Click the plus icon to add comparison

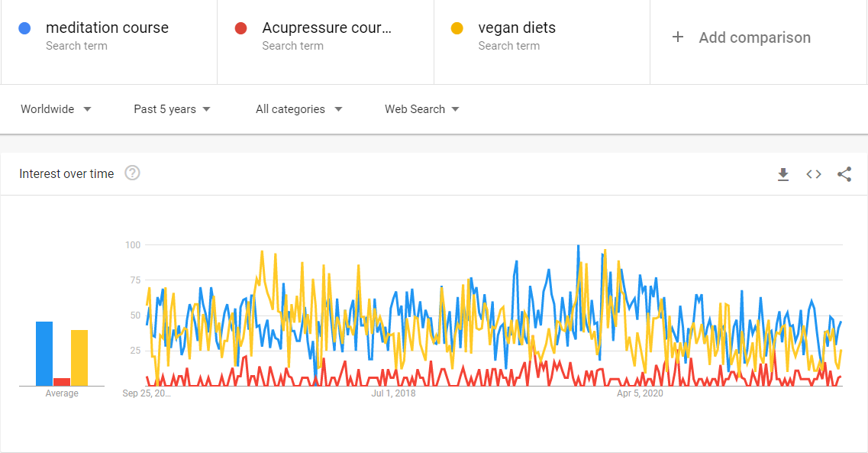[x=678, y=37]
